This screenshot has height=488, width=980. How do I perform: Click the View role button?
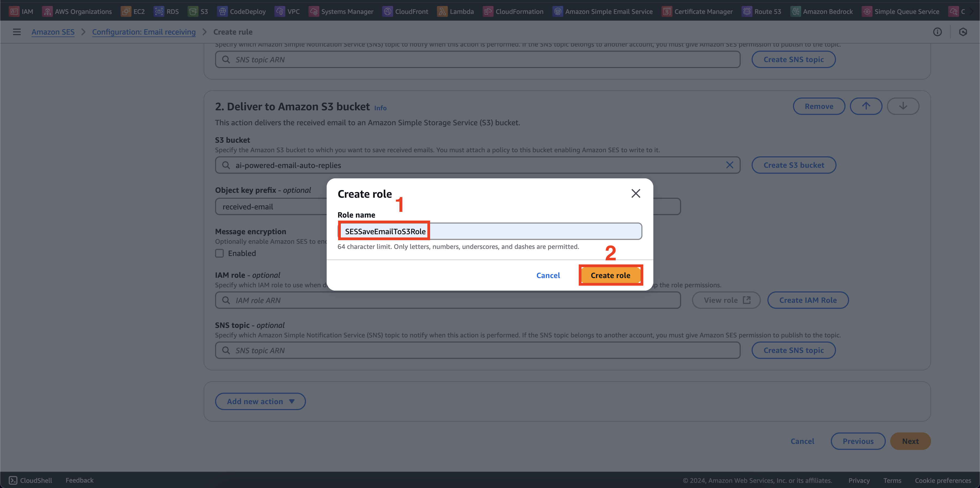[726, 300]
